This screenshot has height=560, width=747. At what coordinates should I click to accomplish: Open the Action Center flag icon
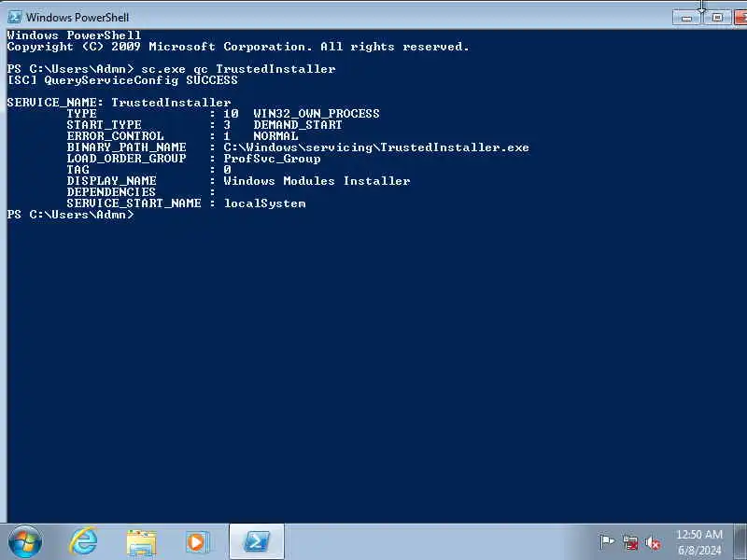[606, 542]
